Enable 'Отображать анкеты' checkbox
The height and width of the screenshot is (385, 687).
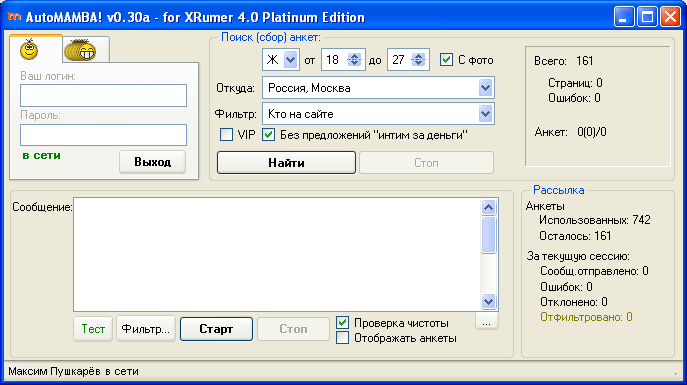342,338
